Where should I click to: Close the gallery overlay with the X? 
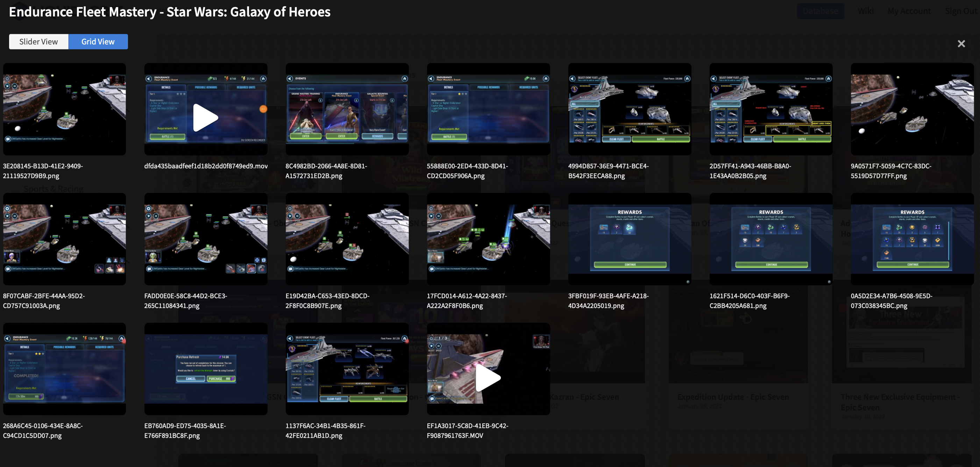(x=961, y=44)
